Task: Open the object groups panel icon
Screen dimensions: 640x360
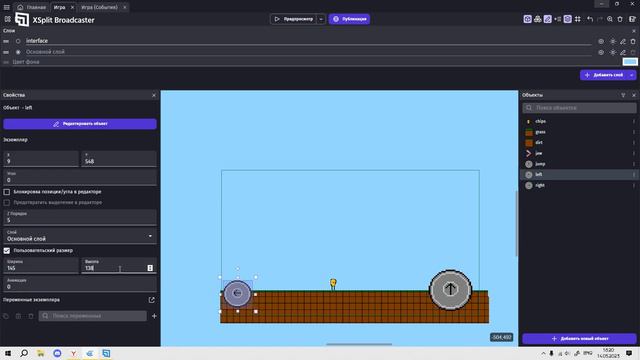Action: point(538,19)
